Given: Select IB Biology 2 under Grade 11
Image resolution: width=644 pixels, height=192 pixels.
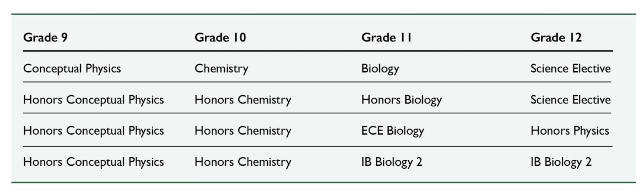Looking at the screenshot, I should click(392, 162).
